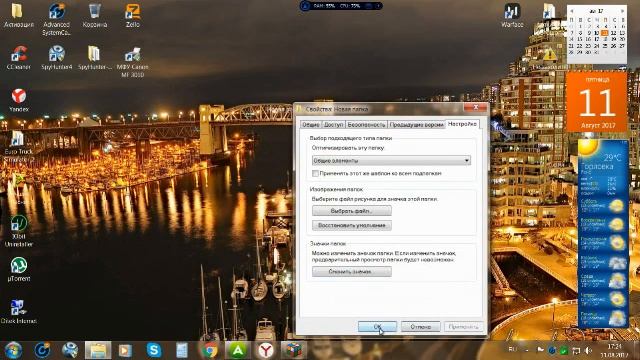Launch µTorrent from the desktop

pyautogui.click(x=19, y=269)
